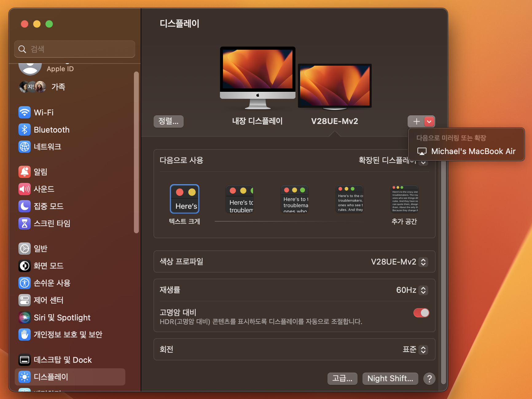532x399 pixels.
Task: Select the Bluetooth icon in sidebar
Action: (x=25, y=130)
